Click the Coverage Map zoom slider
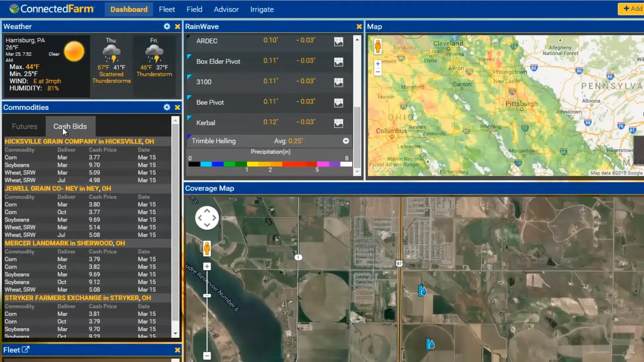This screenshot has width=644, height=362. pyautogui.click(x=207, y=295)
